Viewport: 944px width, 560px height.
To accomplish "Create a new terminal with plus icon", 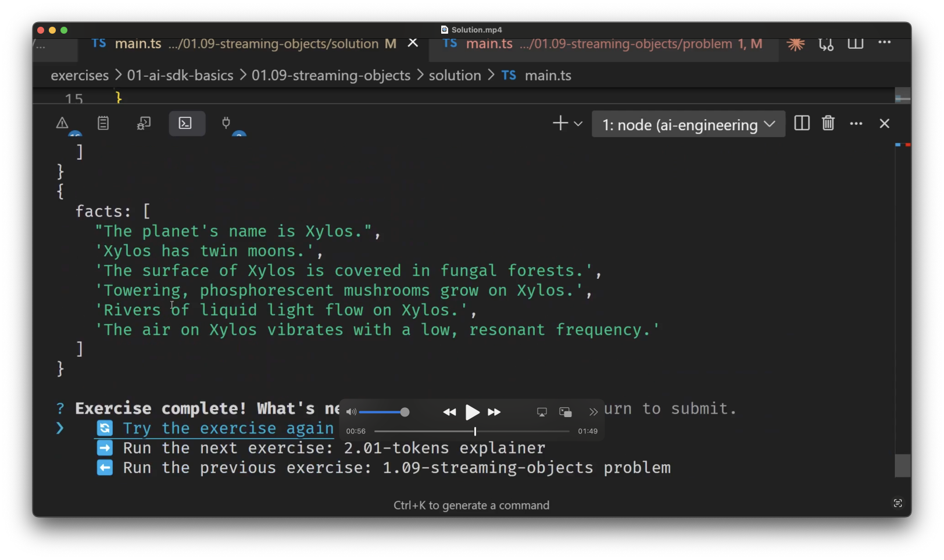I will click(x=560, y=123).
